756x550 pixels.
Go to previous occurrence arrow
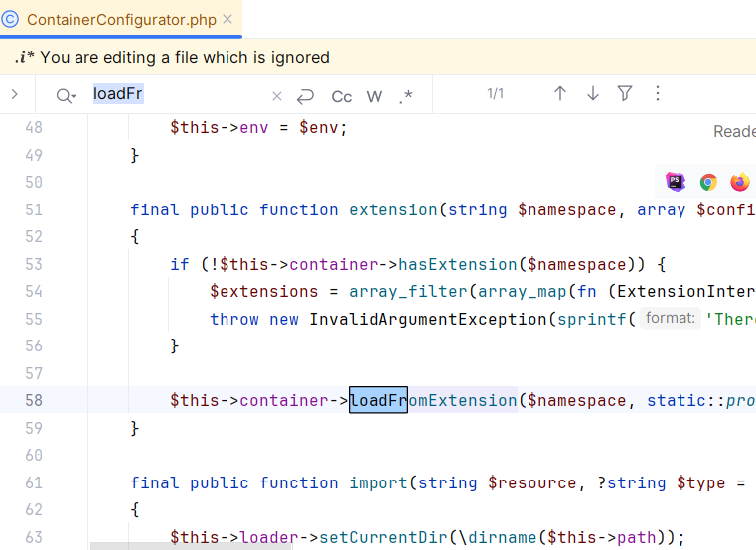point(560,94)
